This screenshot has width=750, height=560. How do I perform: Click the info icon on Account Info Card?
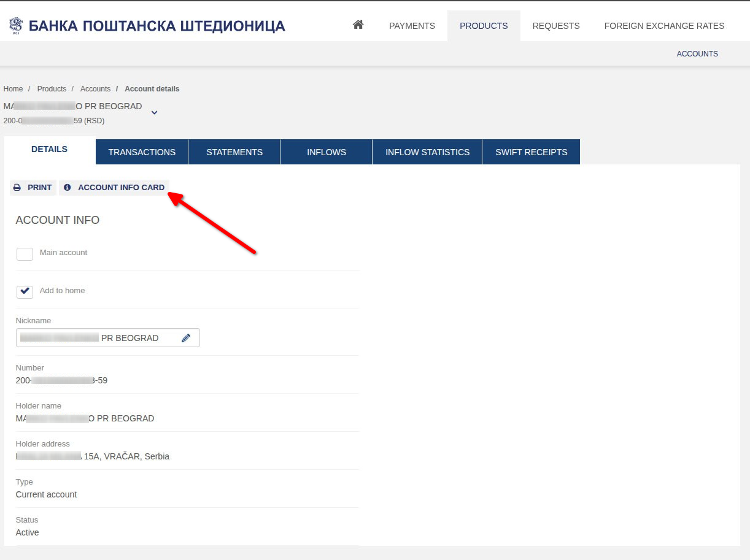[x=68, y=188]
